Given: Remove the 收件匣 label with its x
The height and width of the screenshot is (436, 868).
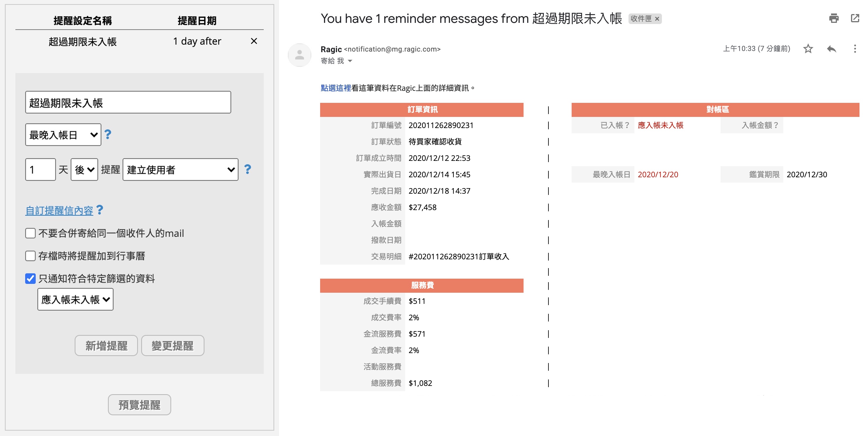Looking at the screenshot, I should point(657,19).
